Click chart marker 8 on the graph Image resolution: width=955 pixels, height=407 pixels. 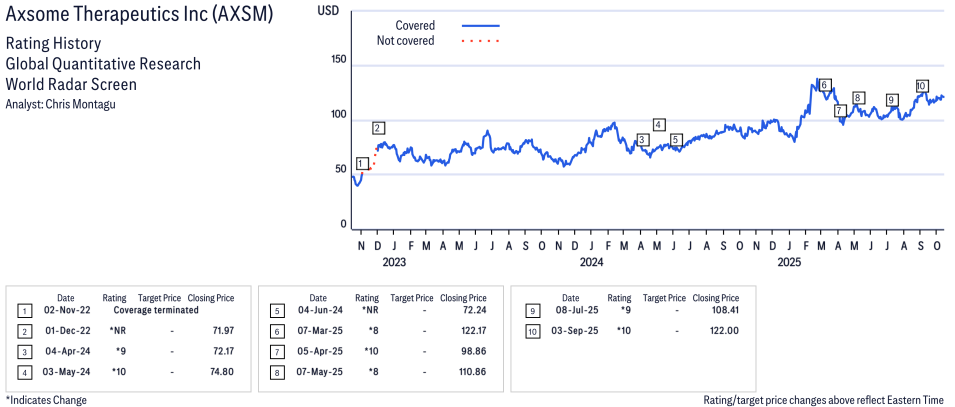[x=858, y=98]
